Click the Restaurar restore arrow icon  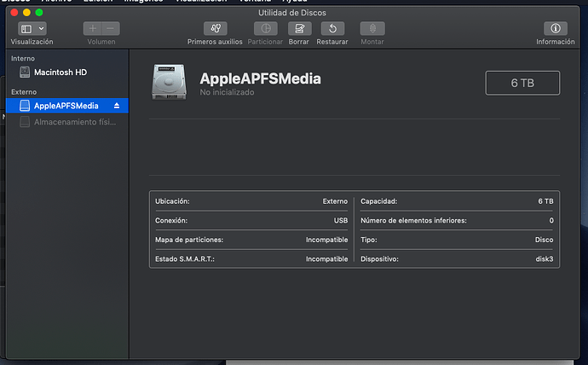coord(332,28)
